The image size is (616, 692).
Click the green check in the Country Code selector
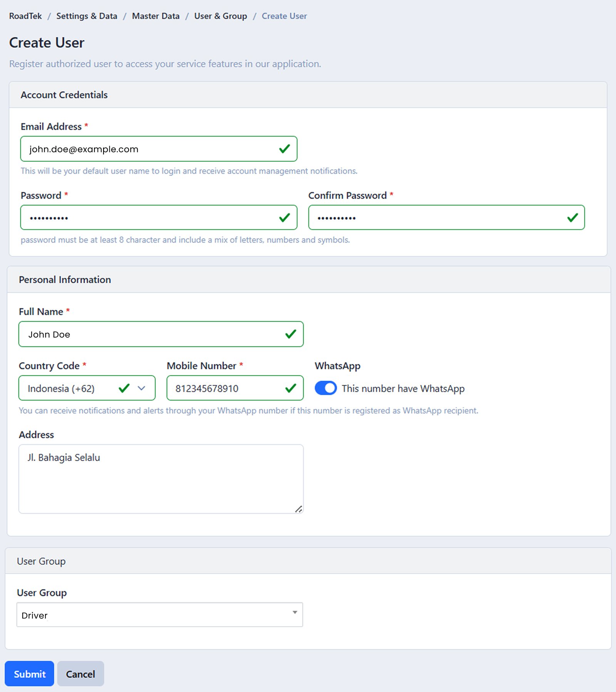[x=124, y=388]
